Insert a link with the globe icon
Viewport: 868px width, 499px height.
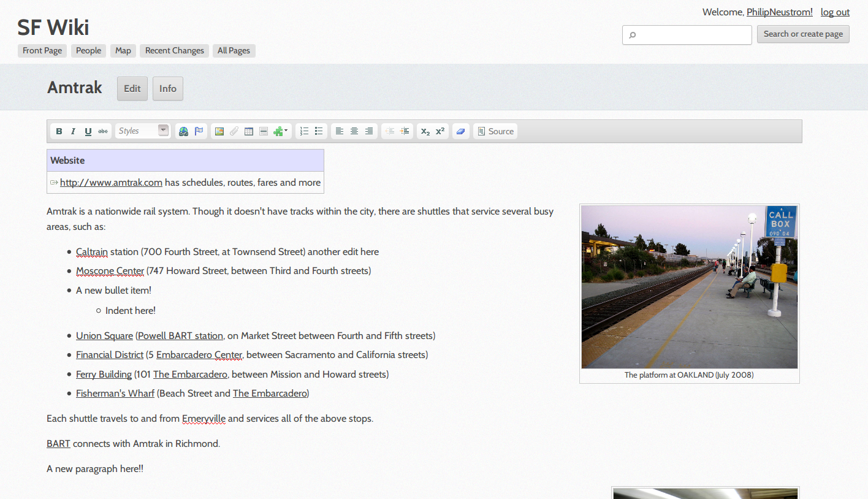183,131
